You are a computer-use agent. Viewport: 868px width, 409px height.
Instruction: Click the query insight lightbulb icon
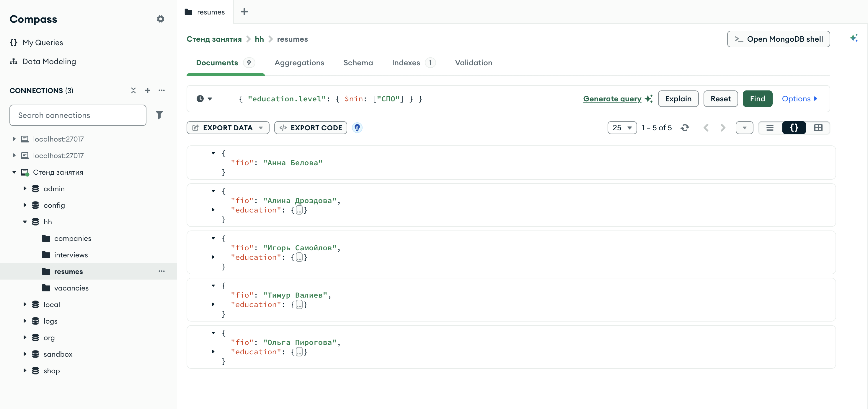357,128
